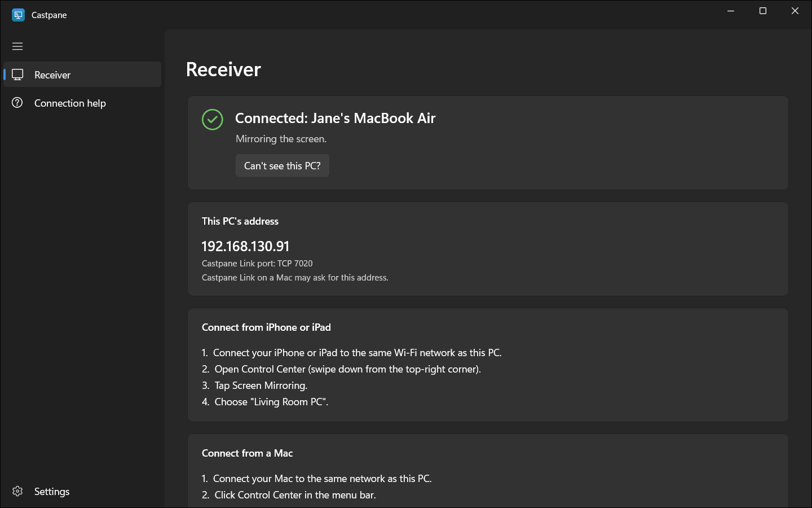Click the Castpane app logo in title bar
Screen dimensions: 812x508
(18, 15)
